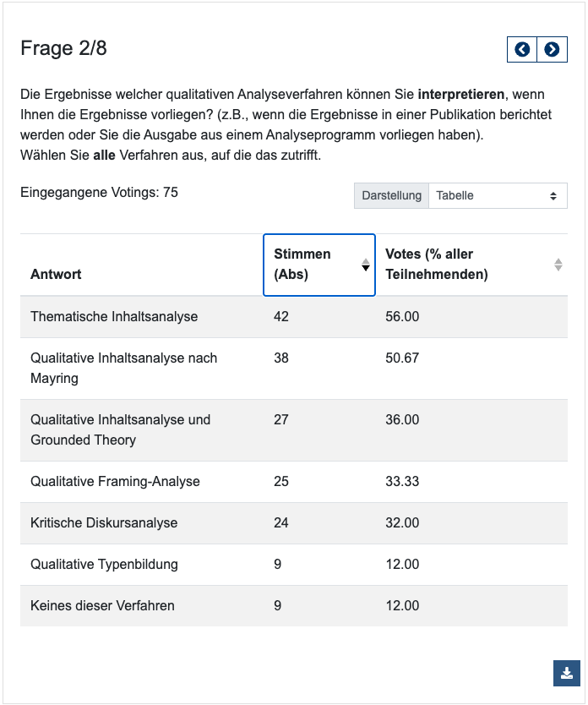Image resolution: width=588 pixels, height=705 pixels.
Task: Select the Thematische Inhaltsanalyse row
Action: pos(114,317)
